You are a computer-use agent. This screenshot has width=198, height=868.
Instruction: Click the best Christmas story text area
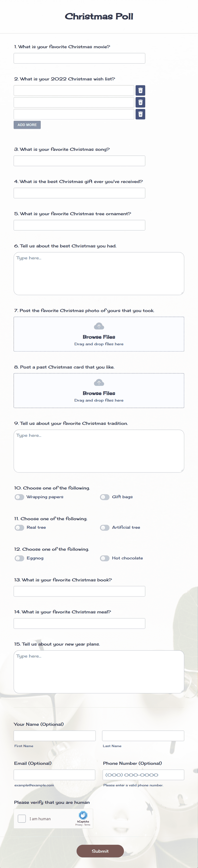click(x=99, y=273)
